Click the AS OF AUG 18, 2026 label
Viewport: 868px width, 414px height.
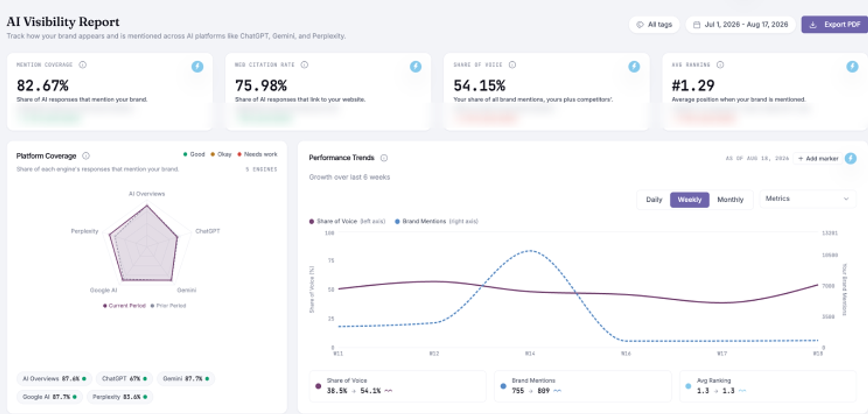757,158
